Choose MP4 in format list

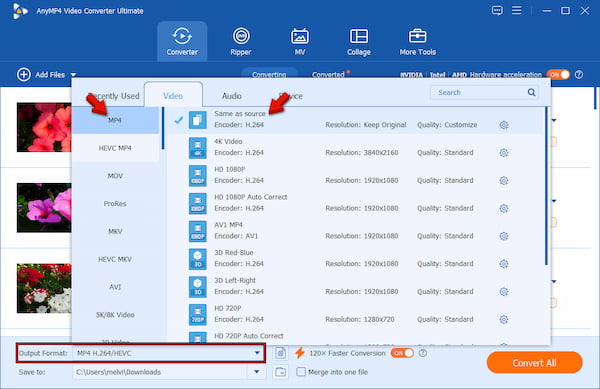tap(115, 120)
